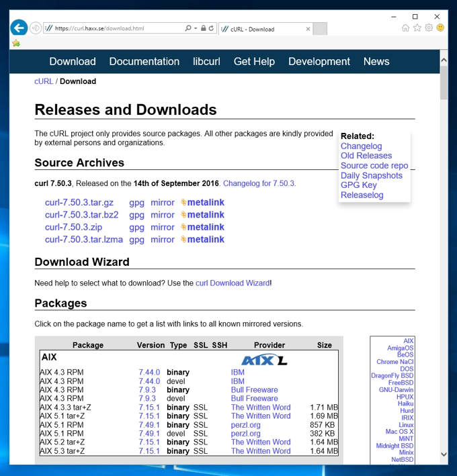Download curl-7.50.3.tar.bz2

(82, 215)
